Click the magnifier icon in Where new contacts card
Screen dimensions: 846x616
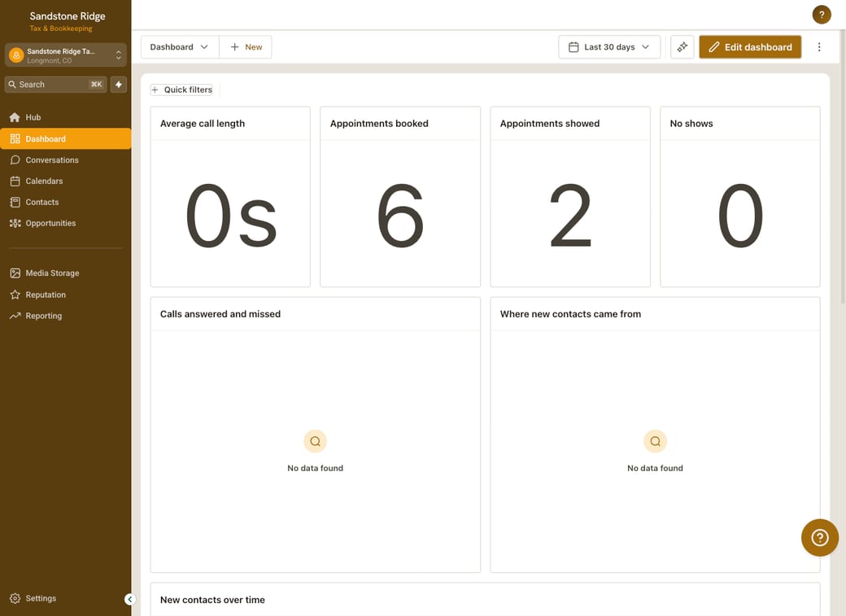tap(655, 441)
